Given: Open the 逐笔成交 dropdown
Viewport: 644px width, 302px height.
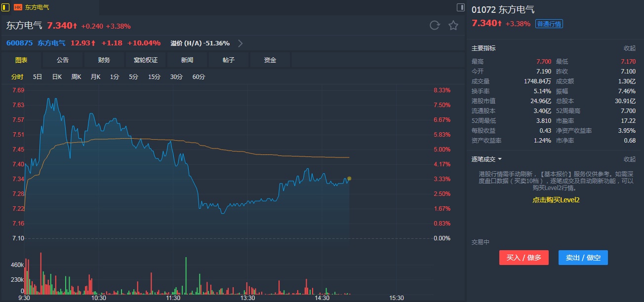Looking at the screenshot, I should coord(486,159).
